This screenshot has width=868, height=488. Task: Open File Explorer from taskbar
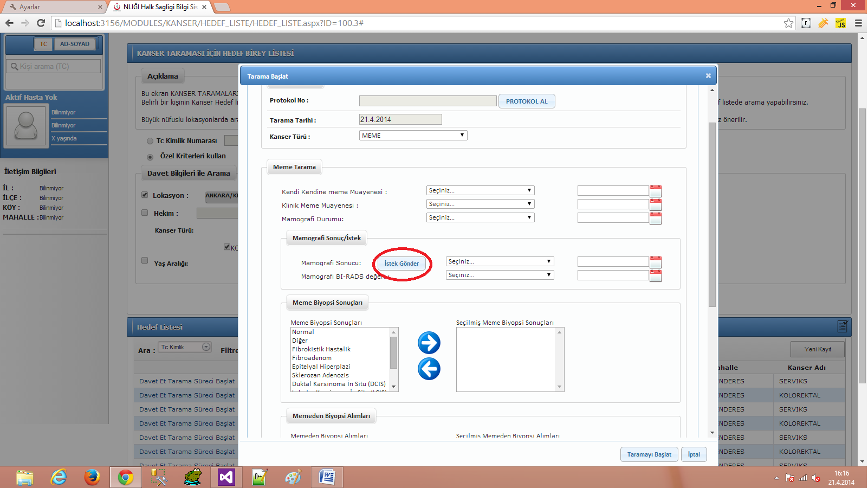[25, 477]
